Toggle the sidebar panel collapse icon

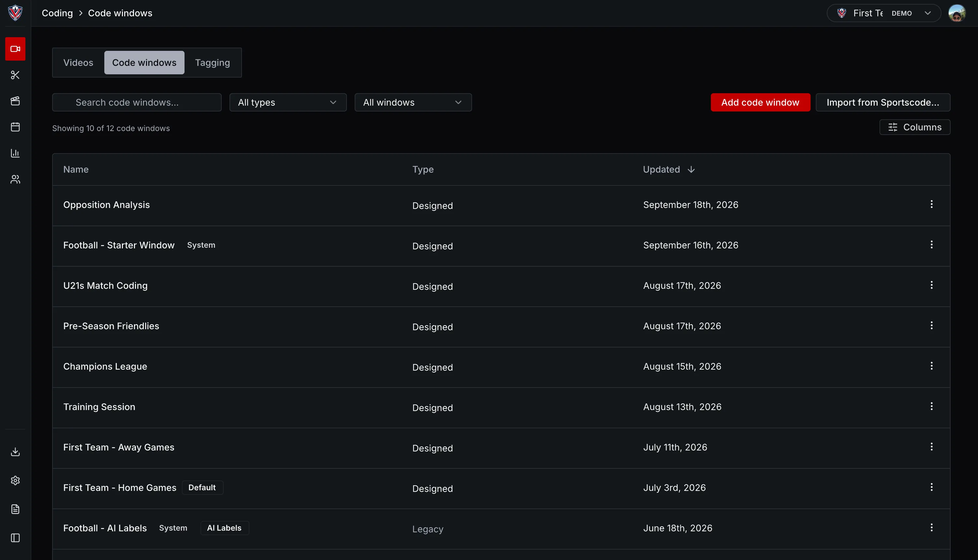pyautogui.click(x=15, y=538)
